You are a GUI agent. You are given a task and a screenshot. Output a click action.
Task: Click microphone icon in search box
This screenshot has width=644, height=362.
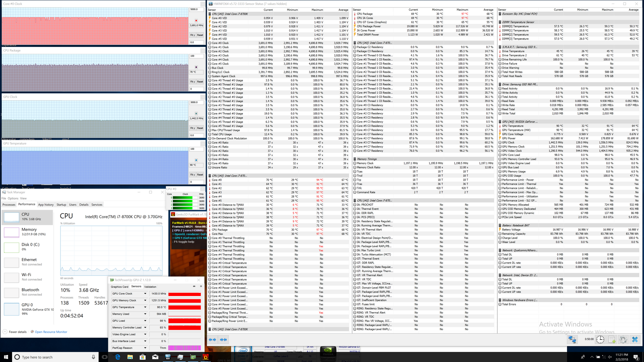(93, 357)
